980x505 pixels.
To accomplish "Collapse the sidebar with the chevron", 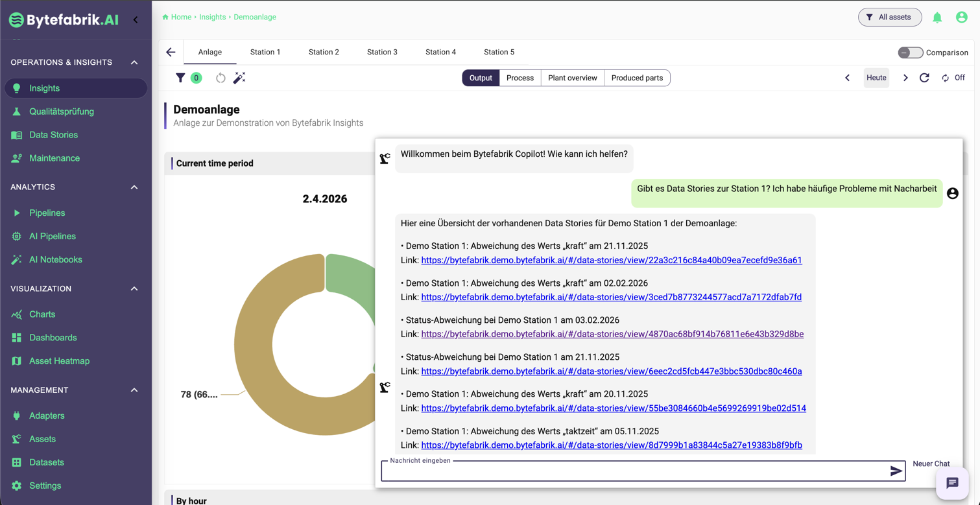I will 136,19.
